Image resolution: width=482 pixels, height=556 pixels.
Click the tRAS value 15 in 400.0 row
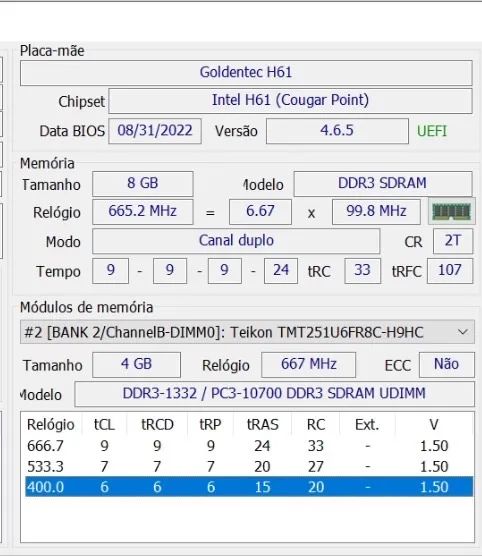[x=262, y=487]
